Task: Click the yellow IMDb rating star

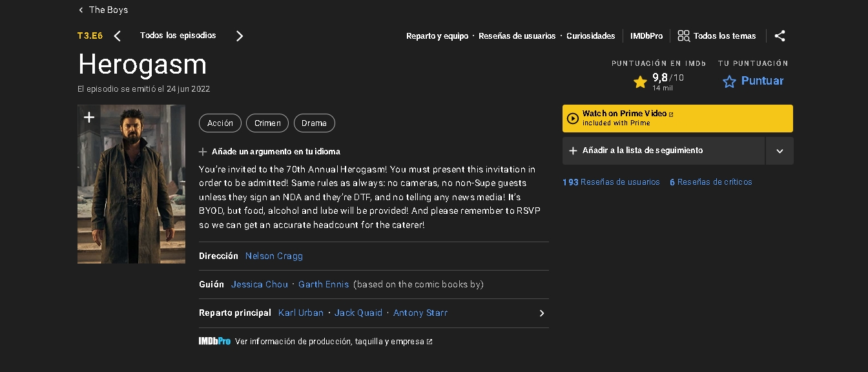Action: tap(640, 81)
